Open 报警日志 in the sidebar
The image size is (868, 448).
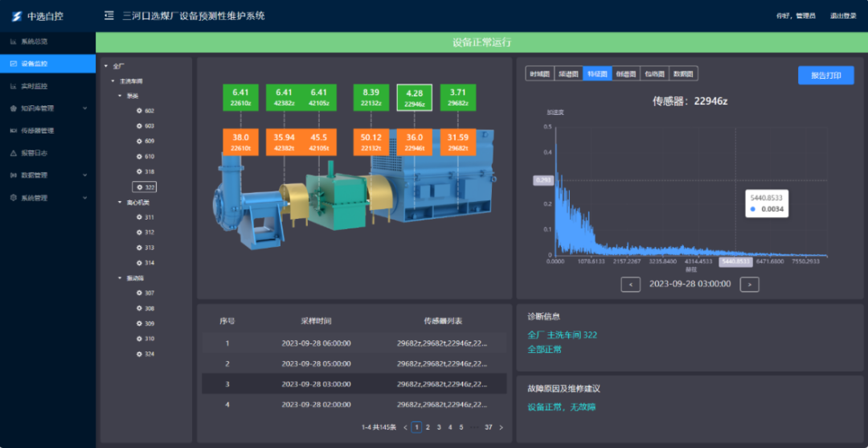click(34, 153)
